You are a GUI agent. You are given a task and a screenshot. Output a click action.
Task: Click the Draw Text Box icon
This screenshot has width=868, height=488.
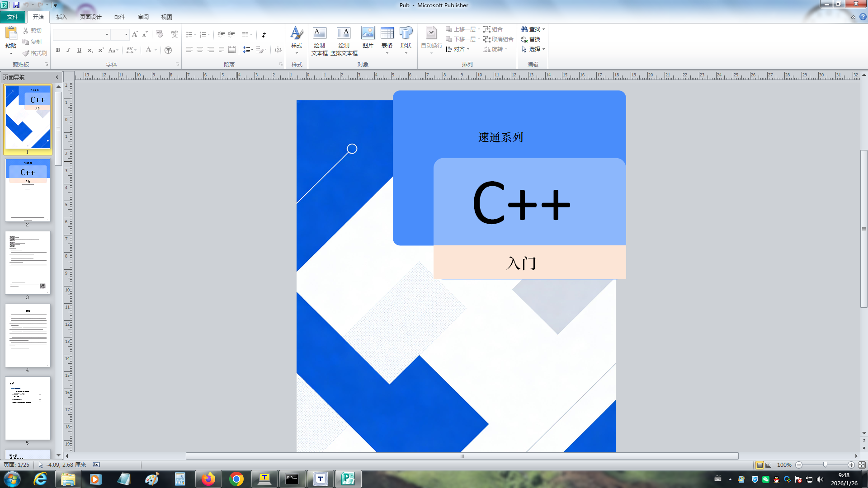(319, 33)
